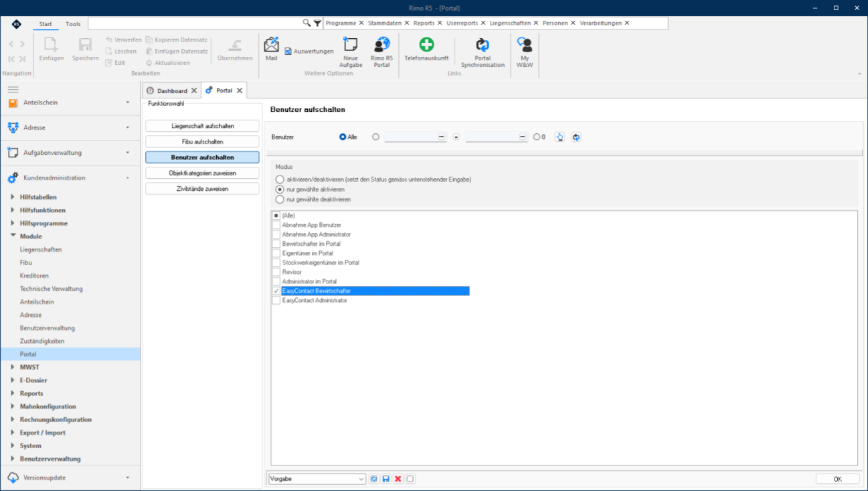Screen dimensions: 868x491
Task: Toggle the (Alle) checkbox in the list
Action: (x=276, y=216)
